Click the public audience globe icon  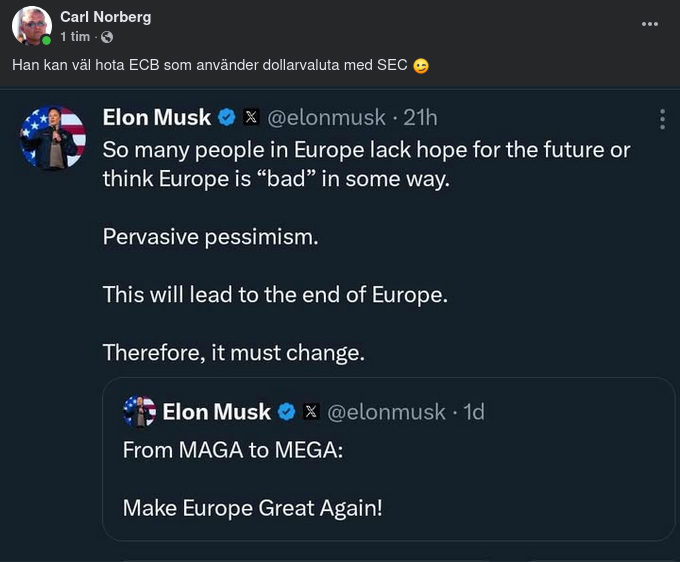[x=106, y=37]
